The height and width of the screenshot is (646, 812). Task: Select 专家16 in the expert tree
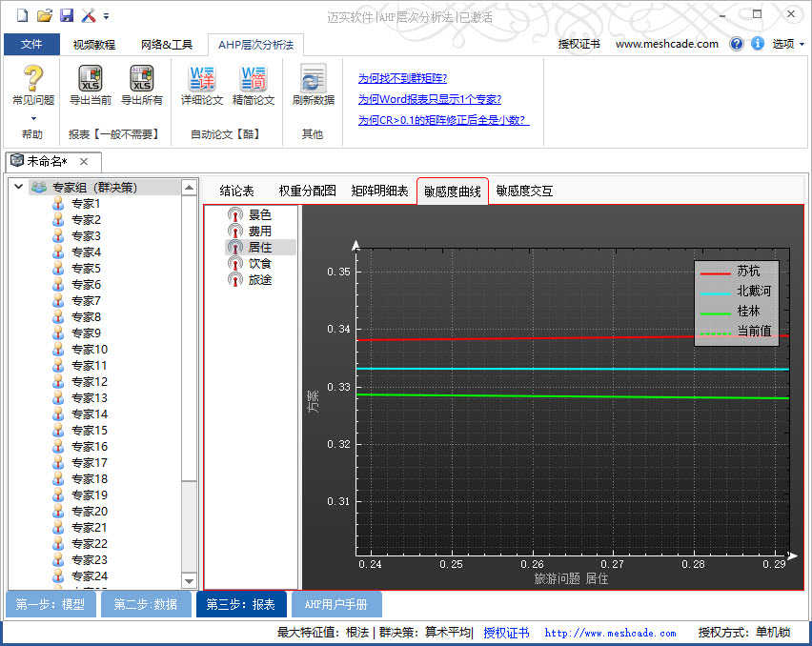click(89, 446)
